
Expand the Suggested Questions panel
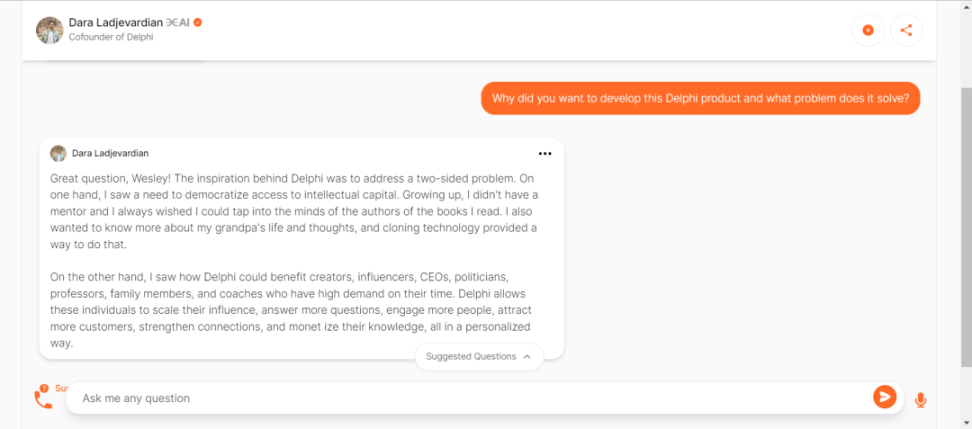[471, 356]
